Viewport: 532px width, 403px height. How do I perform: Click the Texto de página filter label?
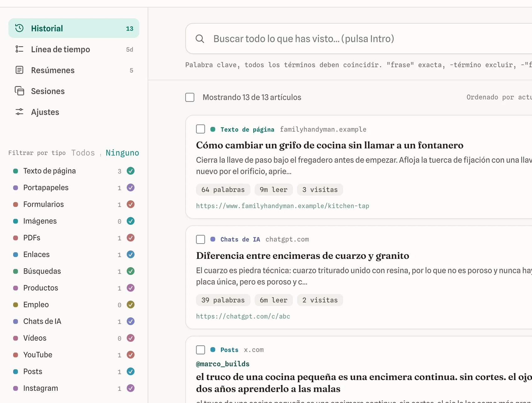pyautogui.click(x=49, y=171)
